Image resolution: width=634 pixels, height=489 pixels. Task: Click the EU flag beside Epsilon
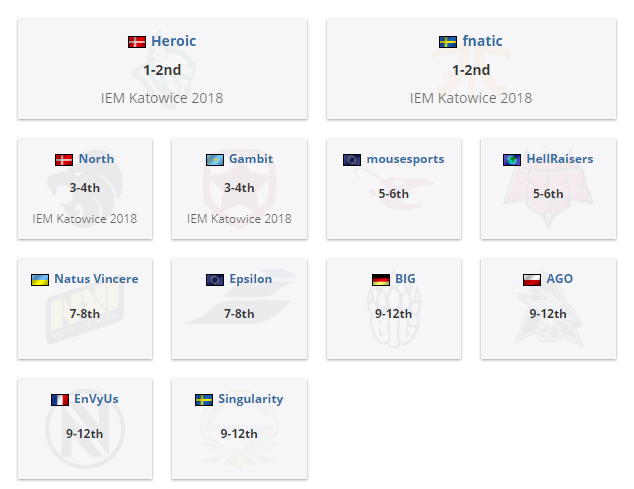(x=215, y=280)
